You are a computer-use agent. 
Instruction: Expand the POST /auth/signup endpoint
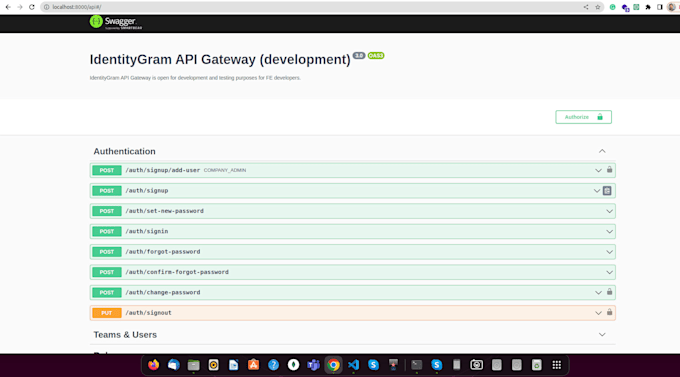(597, 191)
